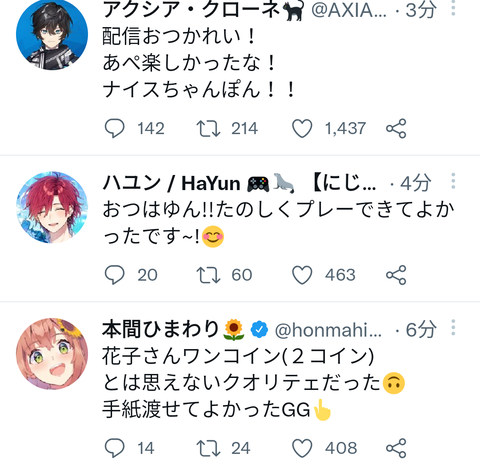Share HaYun's tweet
The image size is (480, 465).
(396, 275)
